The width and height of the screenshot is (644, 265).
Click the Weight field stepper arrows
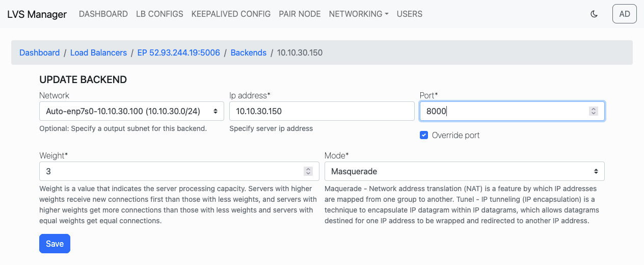(308, 171)
